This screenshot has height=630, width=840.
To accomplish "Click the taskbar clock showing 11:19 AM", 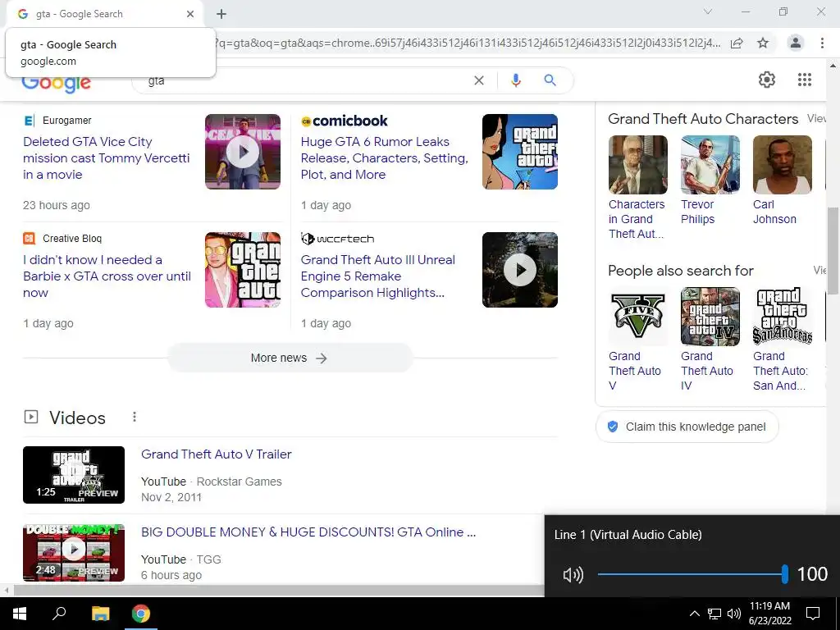I will 769,614.
